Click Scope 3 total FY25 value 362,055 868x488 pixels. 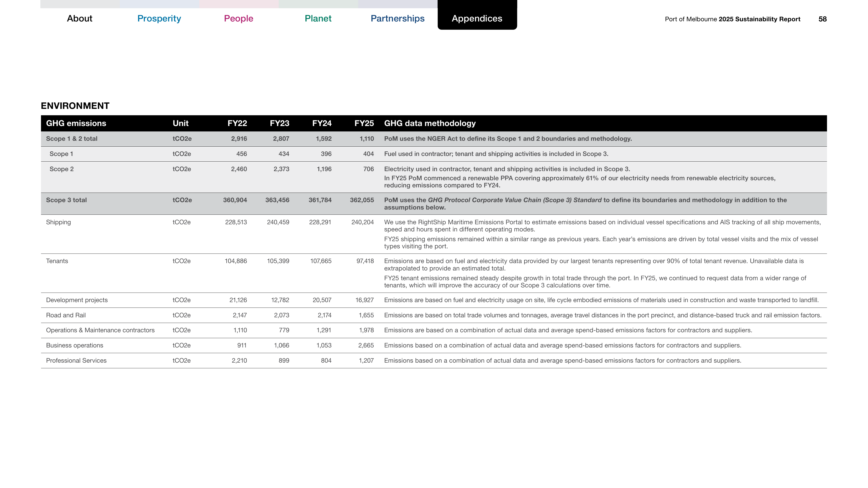tap(362, 200)
